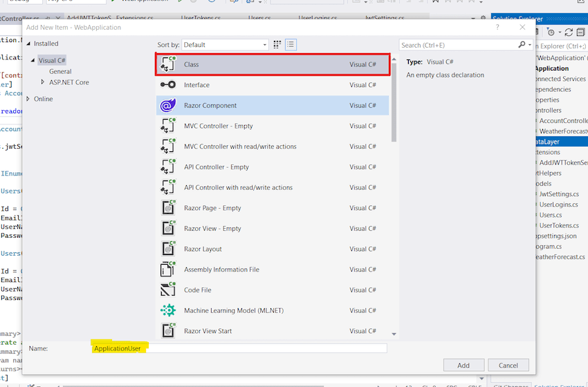The width and height of the screenshot is (588, 387).
Task: Select UserLogins.cs in Solution Explorer
Action: 558,205
